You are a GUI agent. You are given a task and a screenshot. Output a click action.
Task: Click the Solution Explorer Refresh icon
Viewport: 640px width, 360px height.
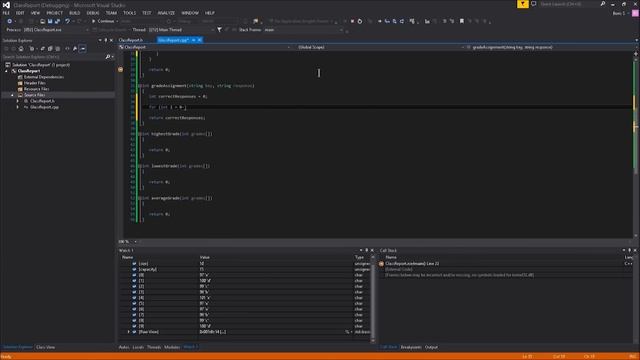pyautogui.click(x=42, y=49)
